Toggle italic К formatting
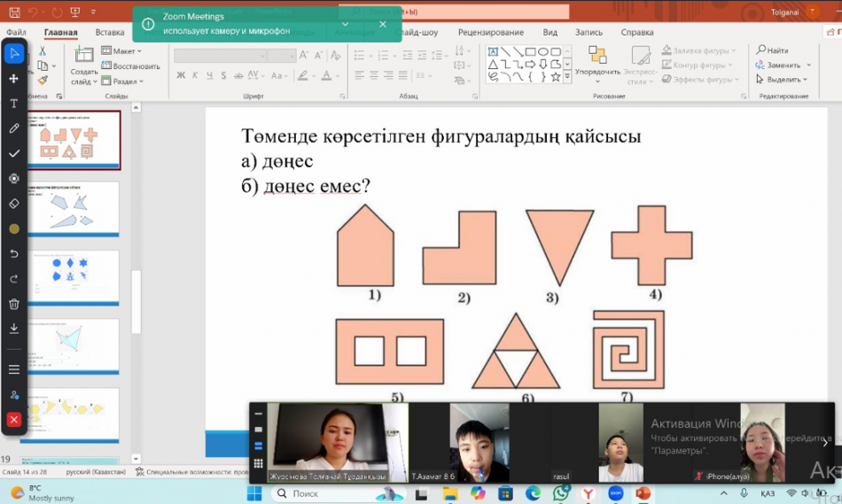Viewport: 842px width, 504px height. tap(195, 75)
